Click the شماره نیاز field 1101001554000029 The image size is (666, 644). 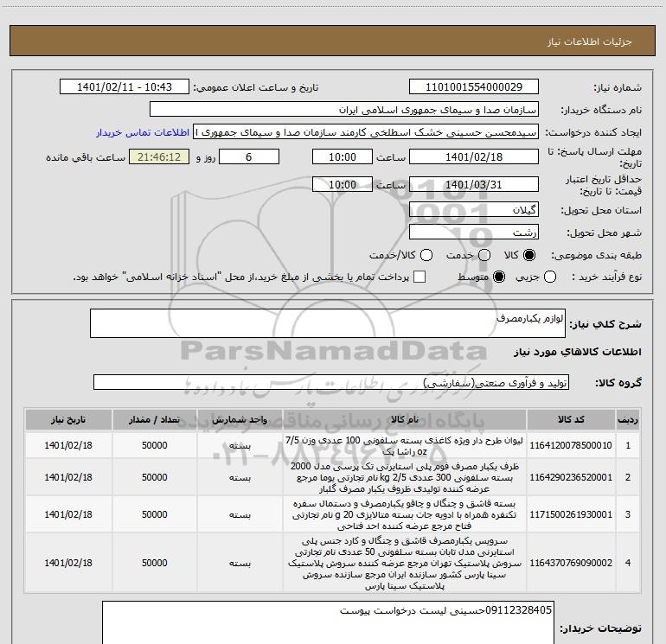tap(474, 86)
